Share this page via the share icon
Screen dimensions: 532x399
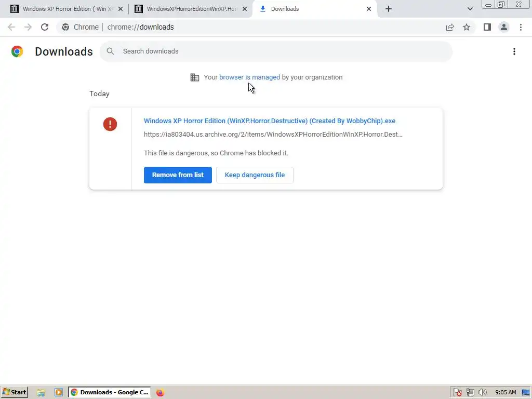450,27
